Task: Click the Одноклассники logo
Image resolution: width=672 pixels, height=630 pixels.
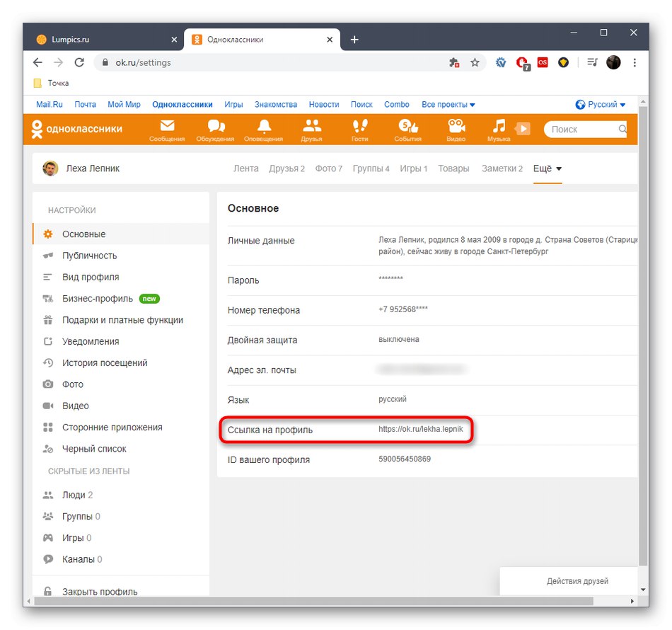Action: pyautogui.click(x=78, y=129)
